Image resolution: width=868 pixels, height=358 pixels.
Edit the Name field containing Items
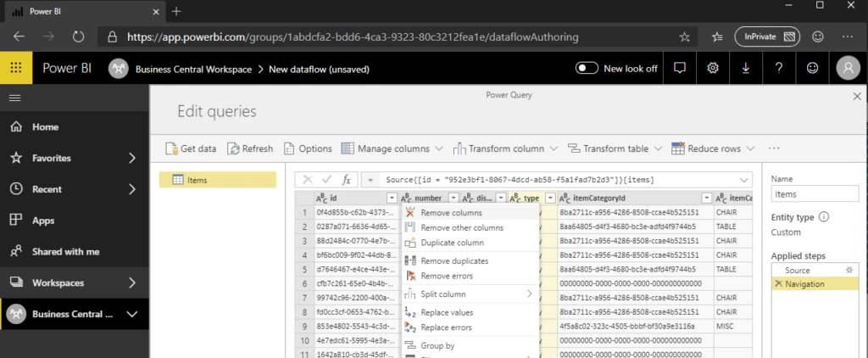point(815,194)
